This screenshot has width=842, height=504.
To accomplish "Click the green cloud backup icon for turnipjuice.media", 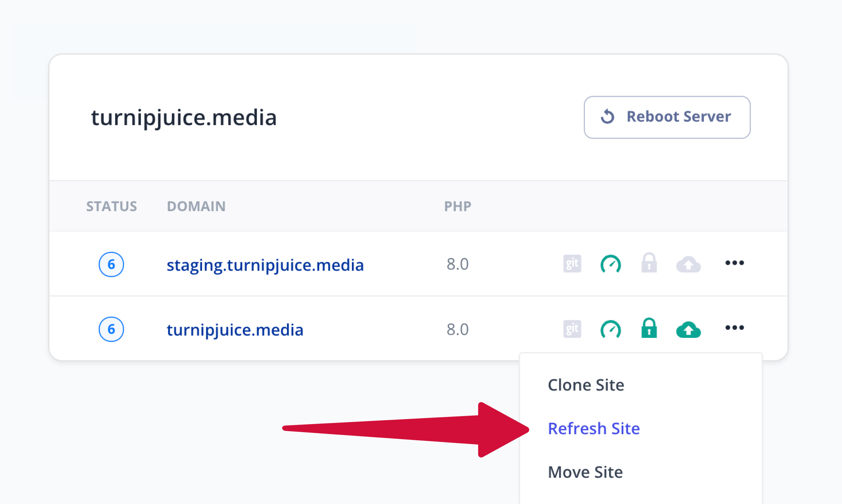I will pyautogui.click(x=688, y=329).
